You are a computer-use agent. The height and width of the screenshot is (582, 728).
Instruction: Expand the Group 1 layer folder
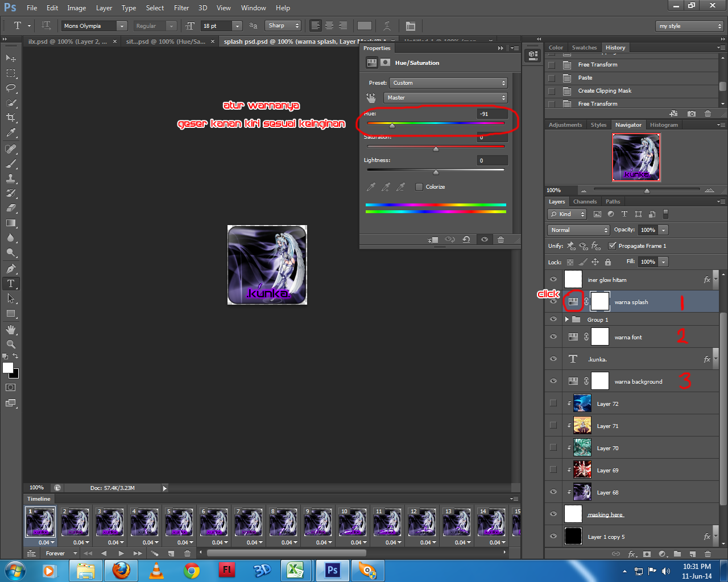click(x=567, y=319)
